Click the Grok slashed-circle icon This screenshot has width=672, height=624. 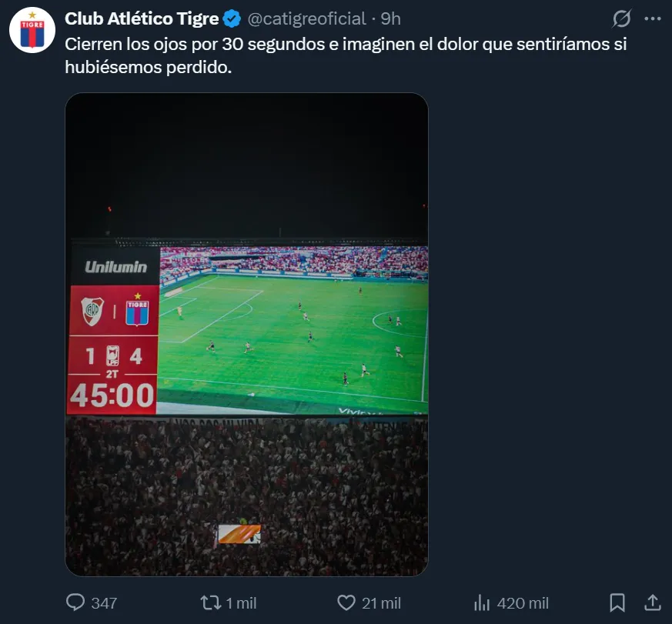click(621, 18)
